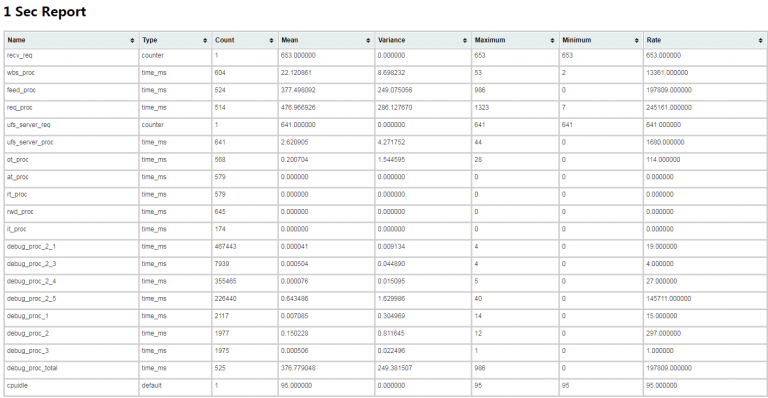Select the debug_proc_2_4 row name

pyautogui.click(x=31, y=281)
